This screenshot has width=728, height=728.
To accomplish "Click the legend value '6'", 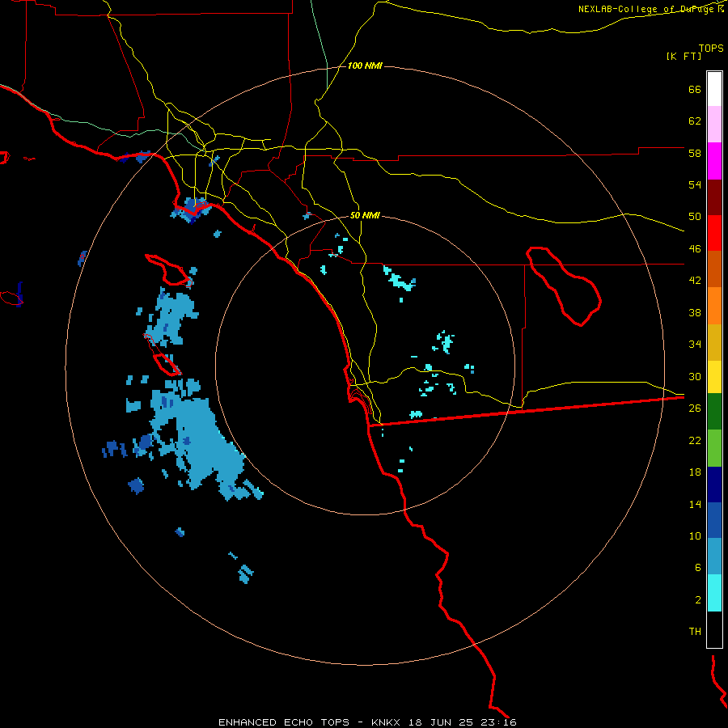I will click(x=698, y=568).
